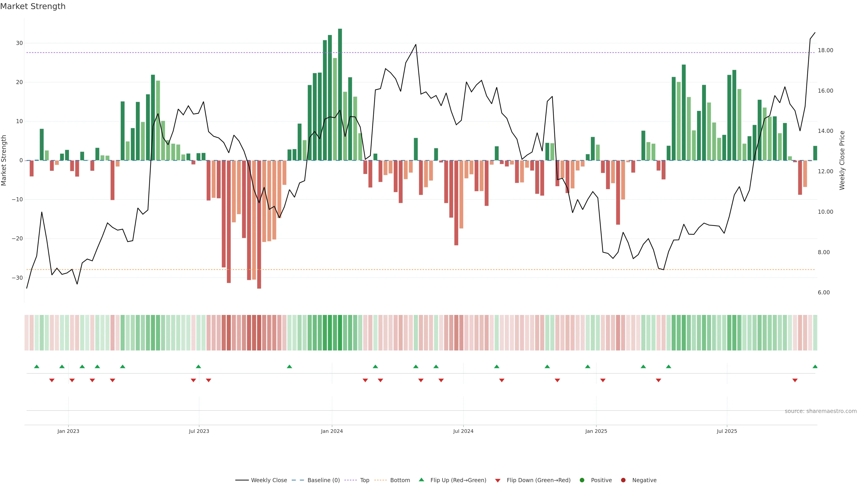Click the darkest green heatmap strip cell
The image size is (868, 488).
tap(340, 332)
